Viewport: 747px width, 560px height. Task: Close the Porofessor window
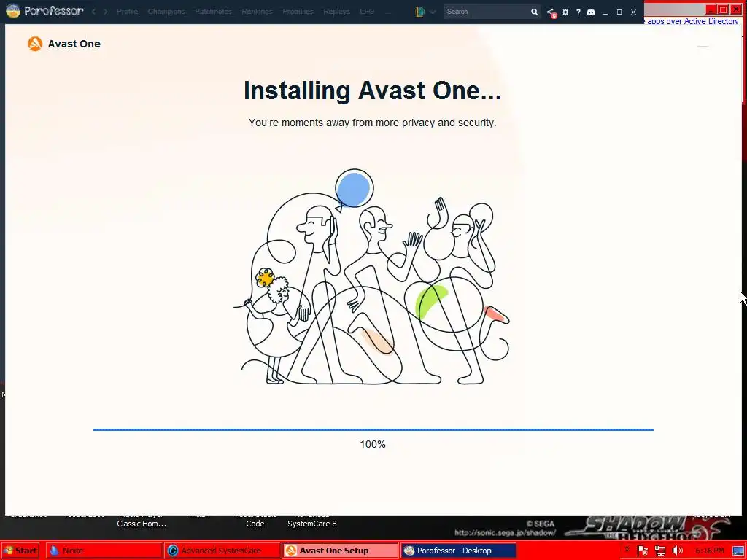pos(634,12)
